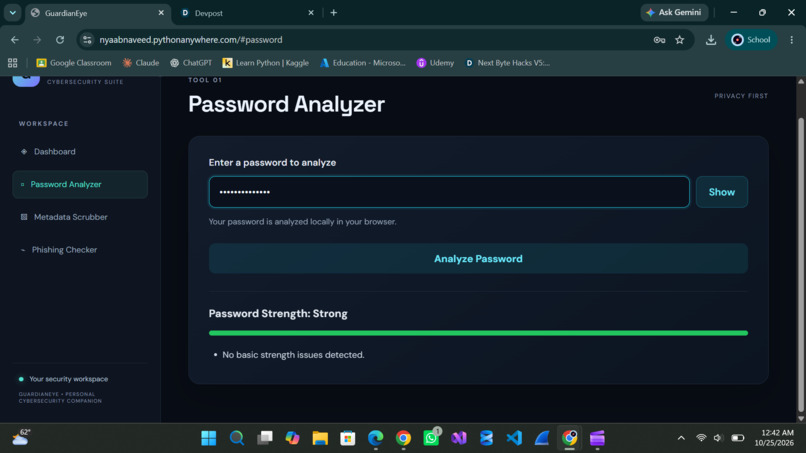
Task: Open the weather widget showing 62°
Action: 22,438
